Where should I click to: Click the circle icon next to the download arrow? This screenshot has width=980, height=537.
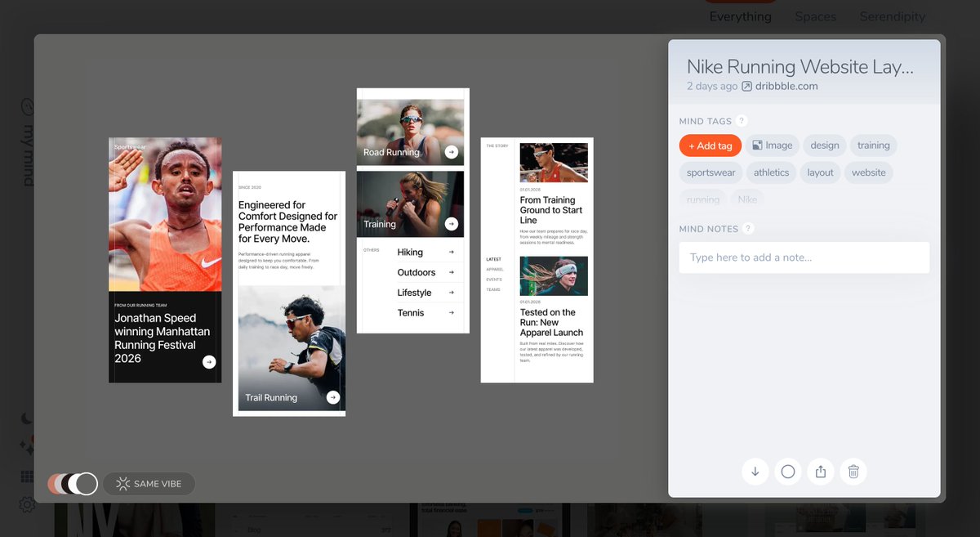[x=788, y=472]
